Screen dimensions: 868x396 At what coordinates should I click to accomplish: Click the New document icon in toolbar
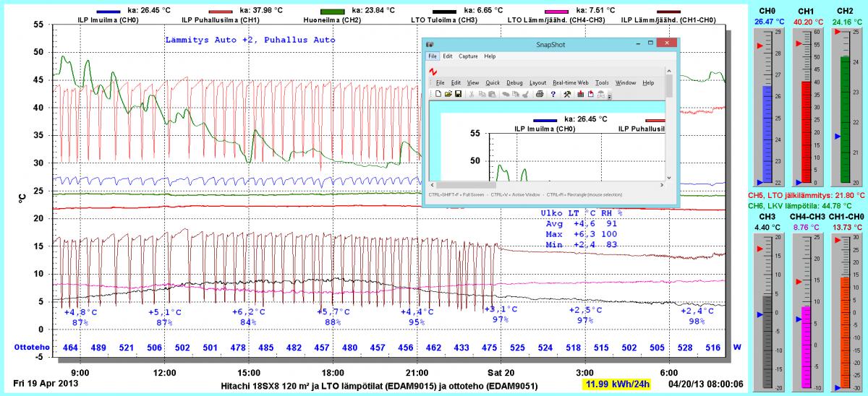[438, 94]
